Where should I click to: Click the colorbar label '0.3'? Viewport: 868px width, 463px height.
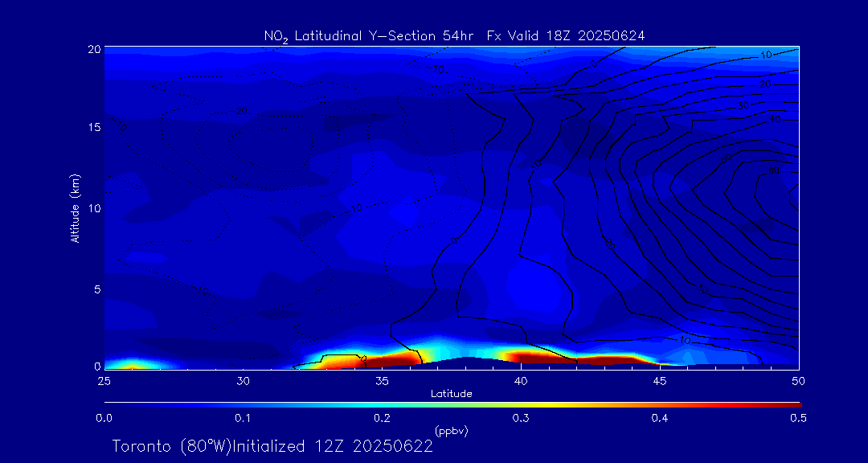(521, 418)
